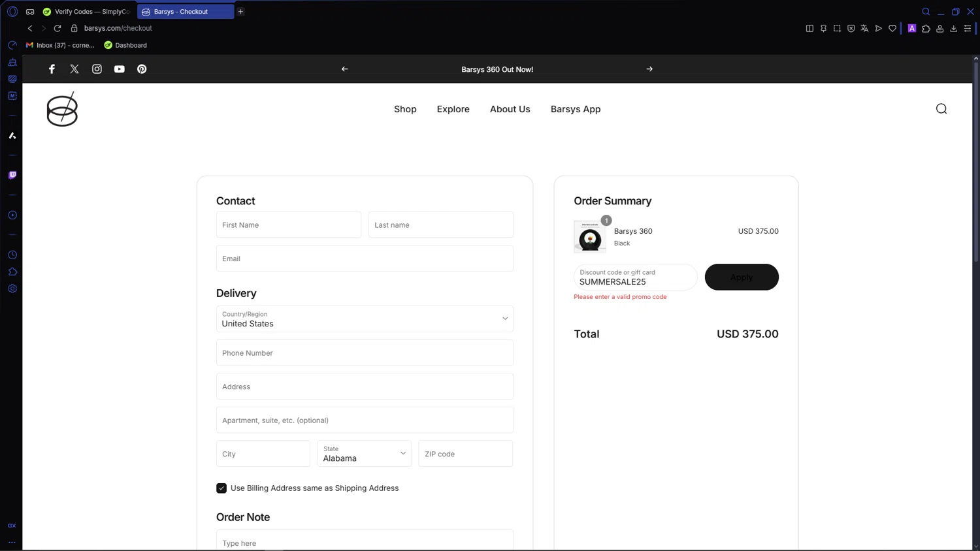Open GX Corner gamepad icon
Screen dimensions: 980x551
click(x=30, y=12)
